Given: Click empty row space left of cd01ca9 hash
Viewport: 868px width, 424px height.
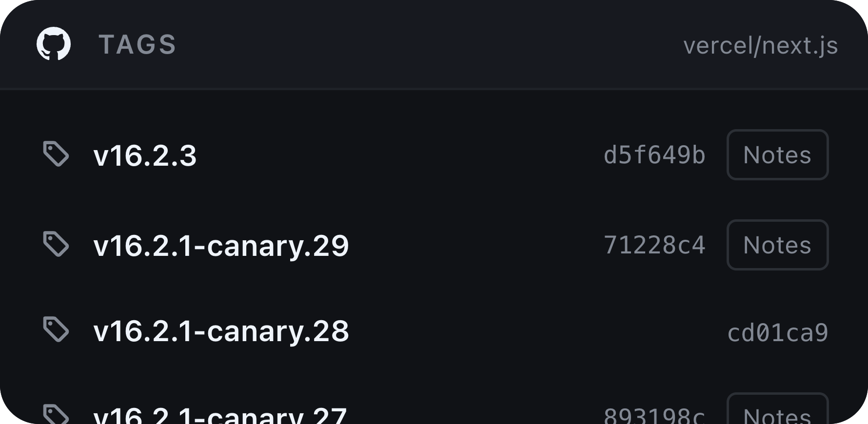Looking at the screenshot, I should [536, 331].
